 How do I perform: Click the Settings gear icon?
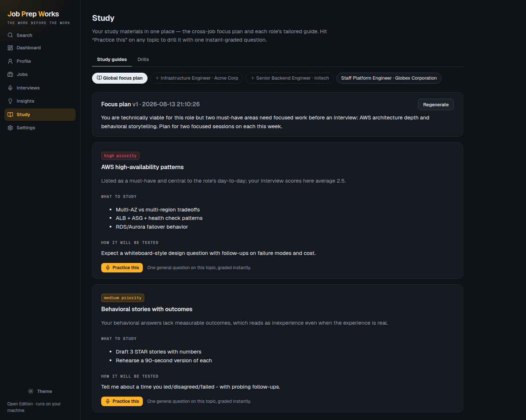point(10,128)
